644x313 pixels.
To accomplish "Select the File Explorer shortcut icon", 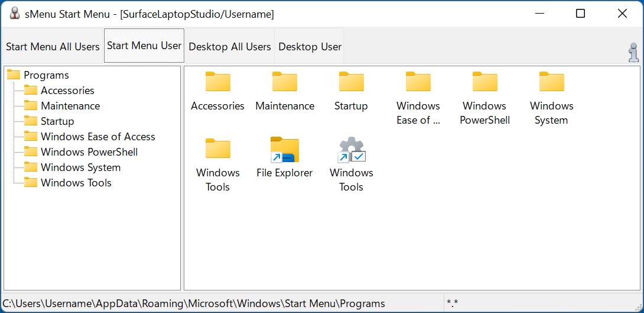I will tap(285, 150).
